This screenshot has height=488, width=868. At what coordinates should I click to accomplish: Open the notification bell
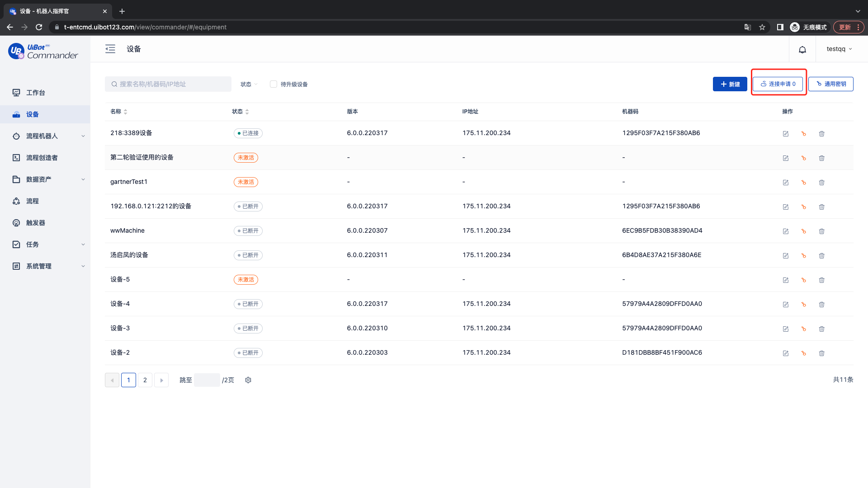[802, 49]
